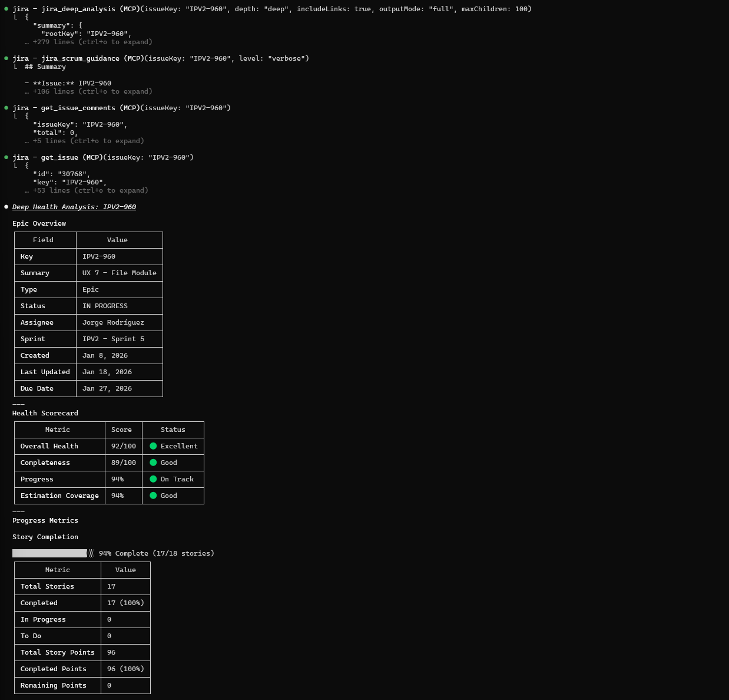729x700 pixels.
Task: Open the Deep Health Analysis IPV2-960 link
Action: (74, 206)
